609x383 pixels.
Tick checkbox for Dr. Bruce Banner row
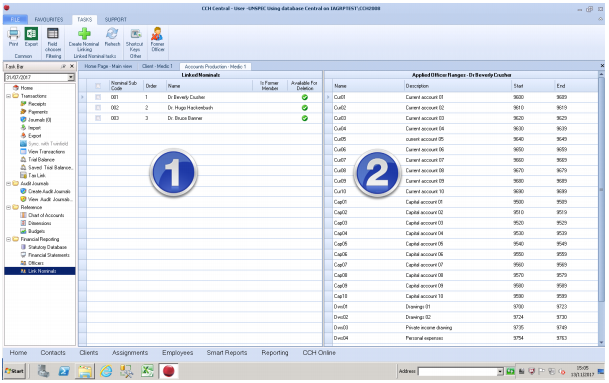coord(98,118)
